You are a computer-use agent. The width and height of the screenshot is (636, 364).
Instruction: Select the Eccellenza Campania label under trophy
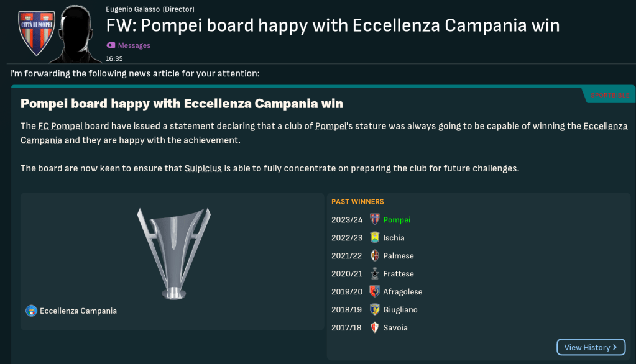click(78, 311)
